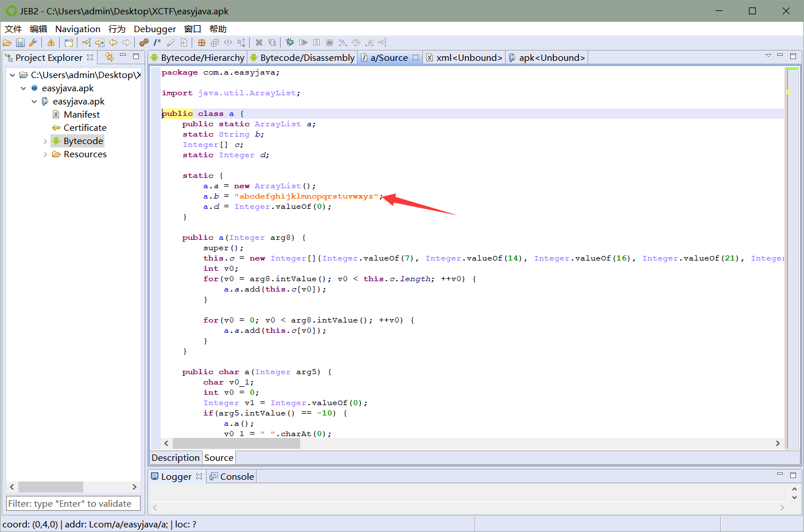Viewport: 804px width, 532px height.
Task: Expand the Bytecode tree node
Action: [x=45, y=141]
